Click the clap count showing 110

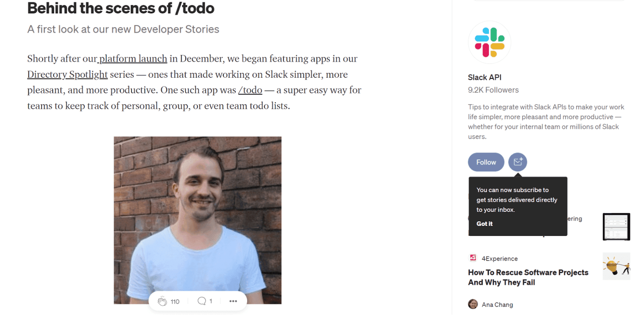[x=175, y=301]
